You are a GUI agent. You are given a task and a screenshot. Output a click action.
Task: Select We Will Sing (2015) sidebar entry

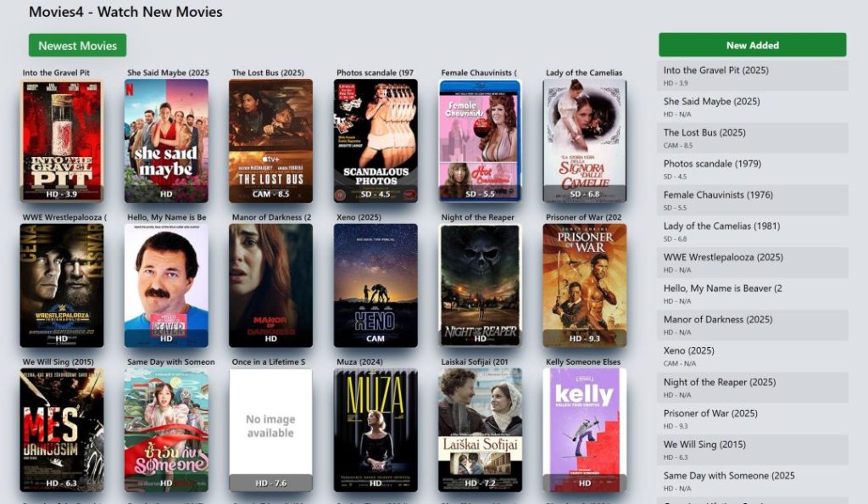753,450
